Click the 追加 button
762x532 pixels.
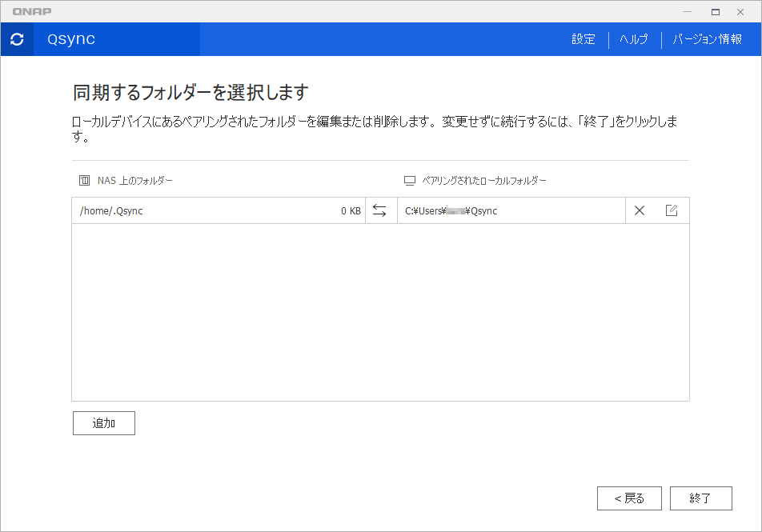[x=104, y=423]
